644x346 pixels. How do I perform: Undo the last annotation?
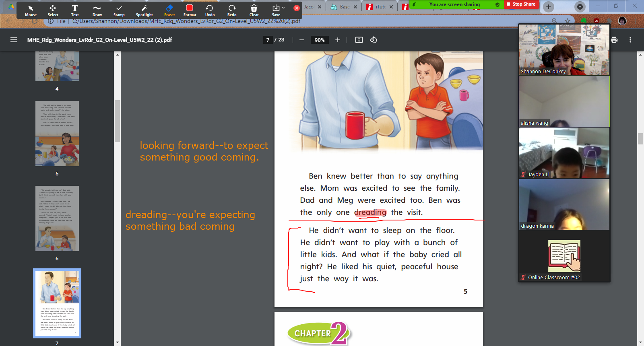click(x=210, y=10)
